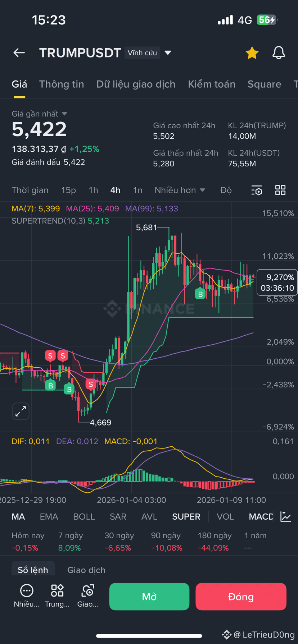The width and height of the screenshot is (298, 644).
Task: Switch to the Thông tin tab
Action: (x=62, y=84)
